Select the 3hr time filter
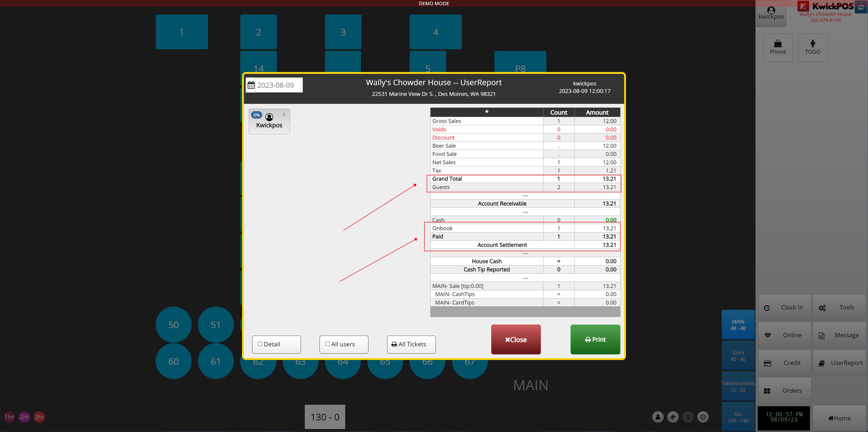 click(x=39, y=417)
